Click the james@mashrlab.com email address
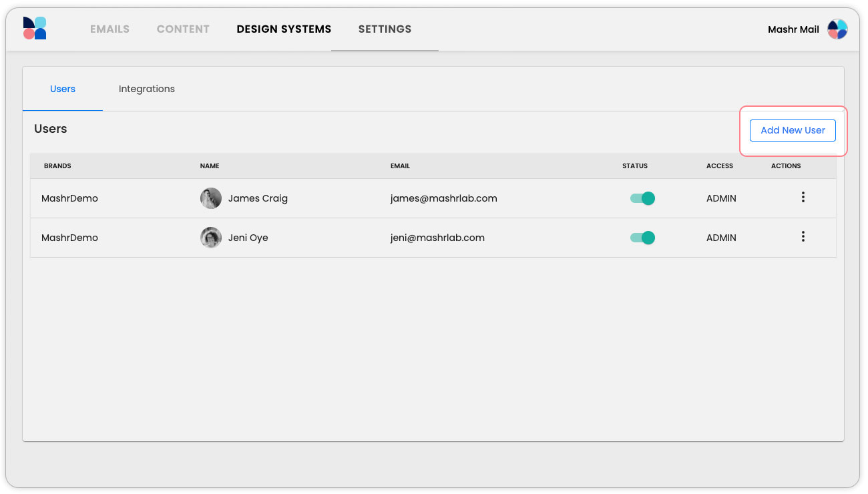The width and height of the screenshot is (868, 494). click(443, 198)
